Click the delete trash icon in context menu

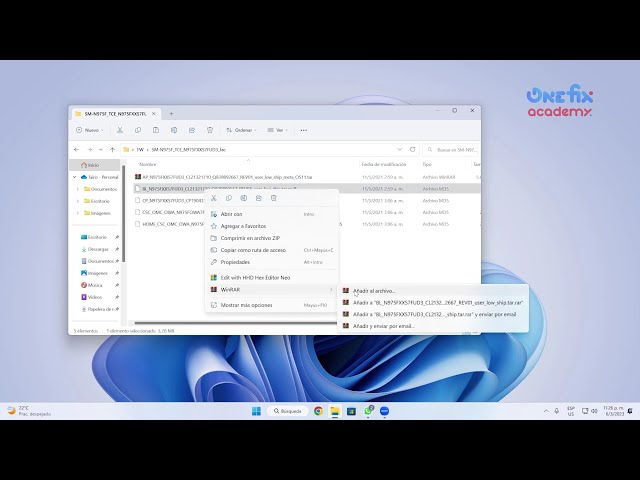click(x=273, y=198)
